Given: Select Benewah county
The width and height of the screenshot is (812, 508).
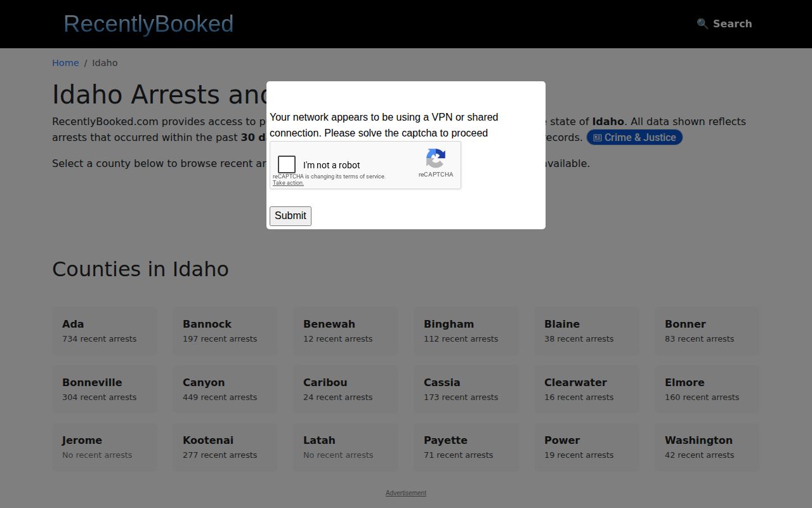Looking at the screenshot, I should coord(346,331).
